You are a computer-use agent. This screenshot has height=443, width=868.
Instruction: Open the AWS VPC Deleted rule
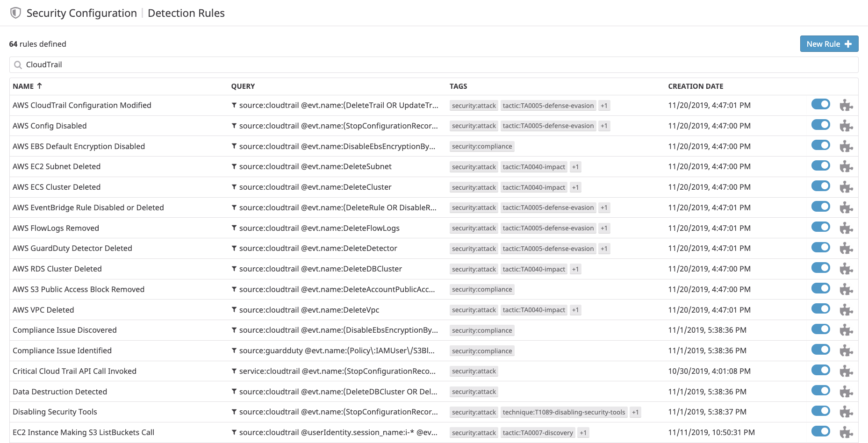[x=43, y=310]
